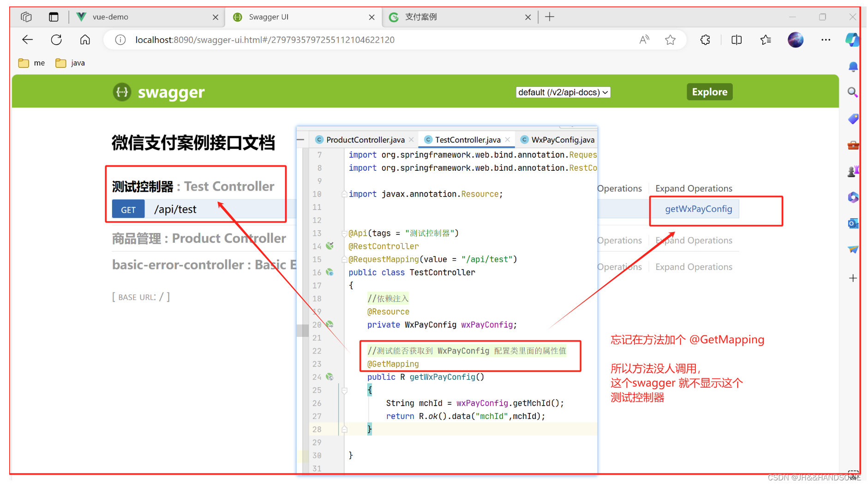This screenshot has width=868, height=485.
Task: Click the GET method badge
Action: pos(128,210)
